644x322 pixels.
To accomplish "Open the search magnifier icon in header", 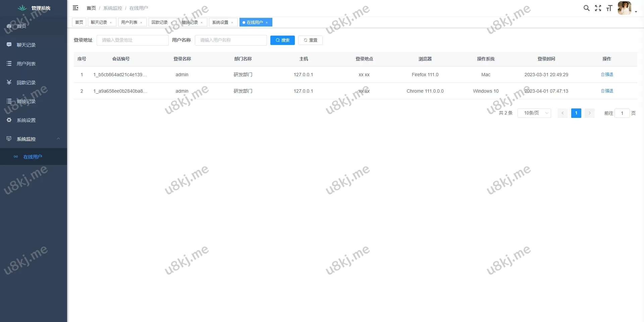I will click(586, 8).
